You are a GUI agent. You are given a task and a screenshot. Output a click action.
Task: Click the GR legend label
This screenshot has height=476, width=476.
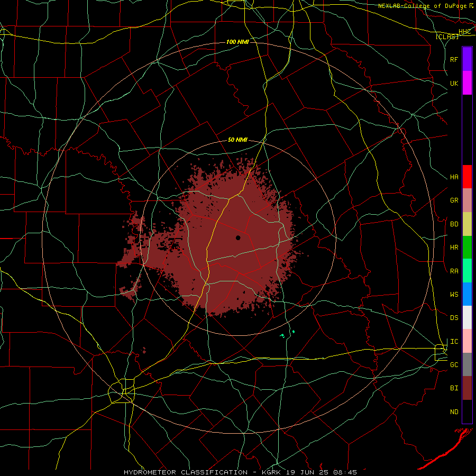click(x=454, y=200)
